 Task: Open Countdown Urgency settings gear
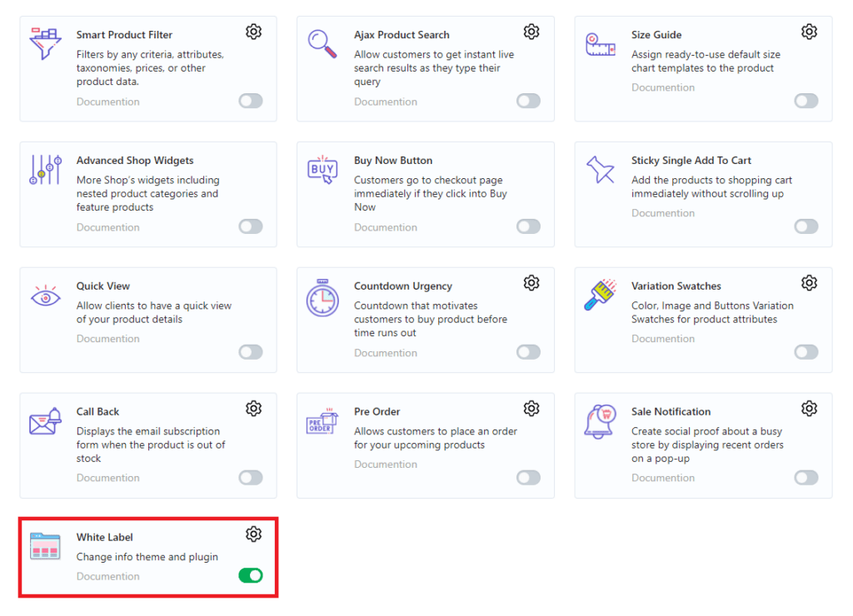[531, 283]
